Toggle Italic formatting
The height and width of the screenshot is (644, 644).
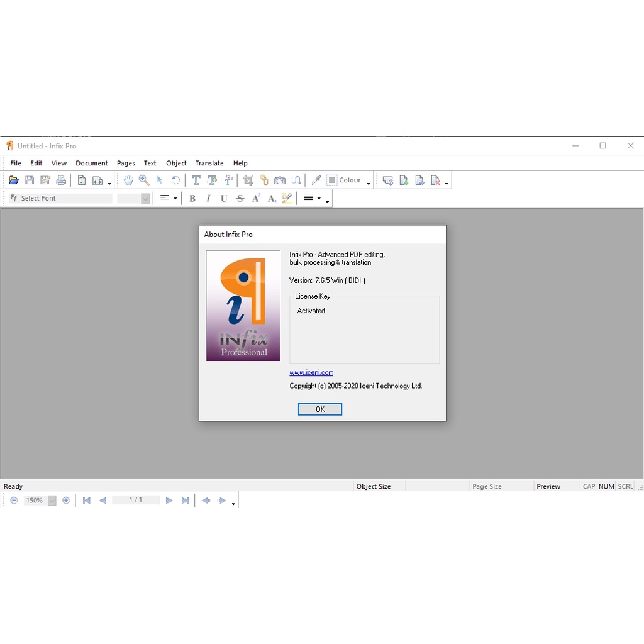click(x=208, y=198)
